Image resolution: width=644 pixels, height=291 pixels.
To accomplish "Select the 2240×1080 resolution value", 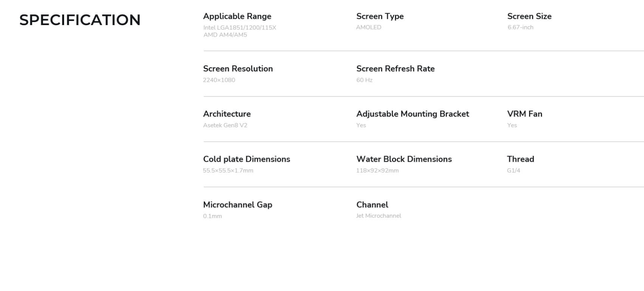I will tap(219, 80).
